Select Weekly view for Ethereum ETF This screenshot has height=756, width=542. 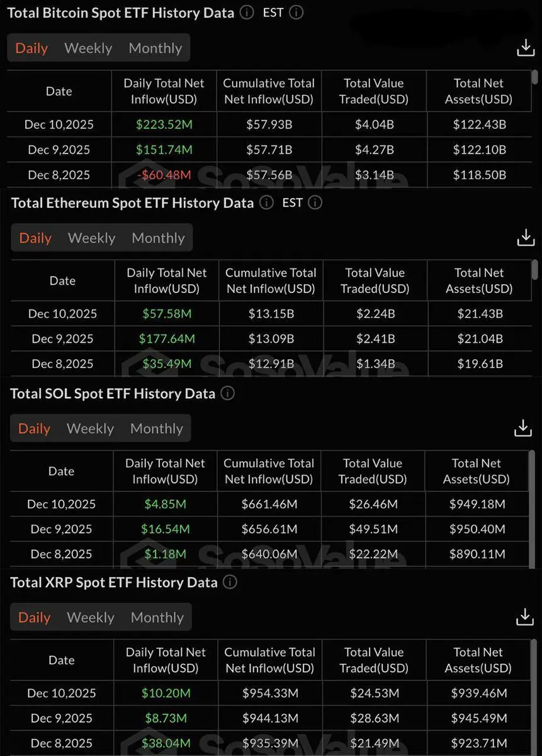[91, 238]
